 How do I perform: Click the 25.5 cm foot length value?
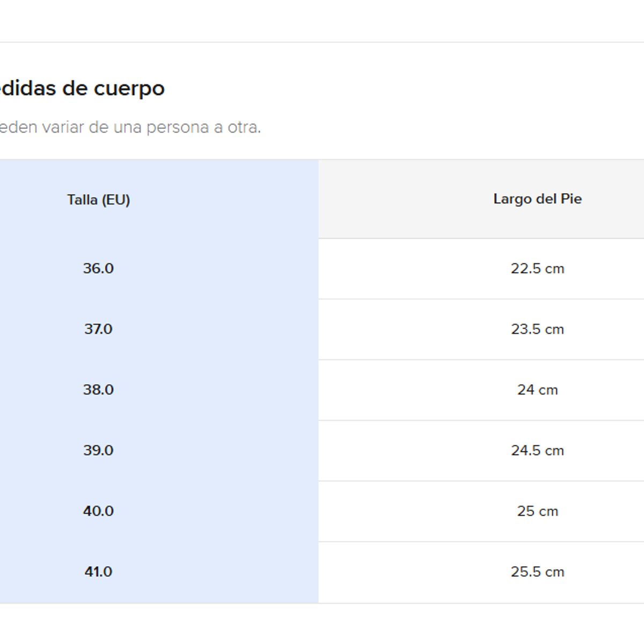537,572
